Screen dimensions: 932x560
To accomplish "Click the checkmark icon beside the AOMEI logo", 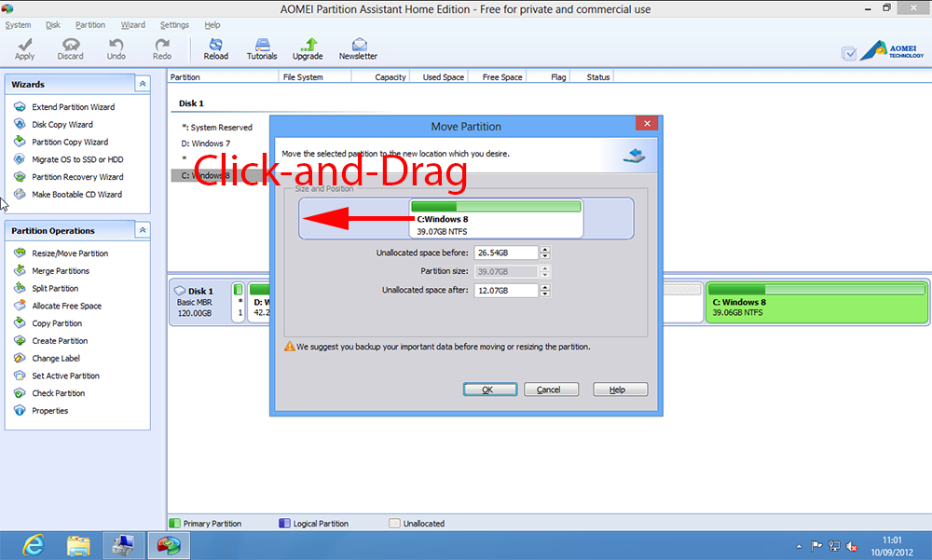I will [849, 53].
